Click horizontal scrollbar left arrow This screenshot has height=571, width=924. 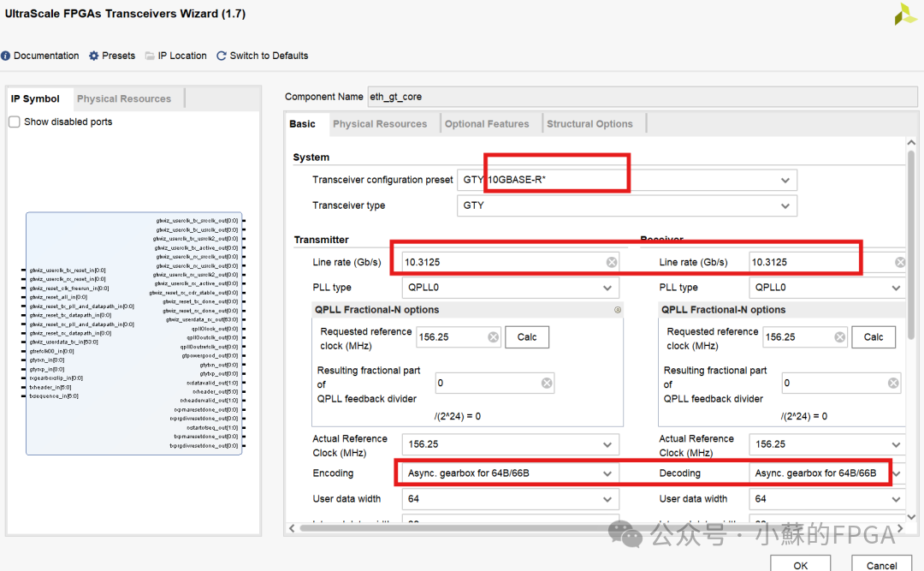tap(292, 528)
